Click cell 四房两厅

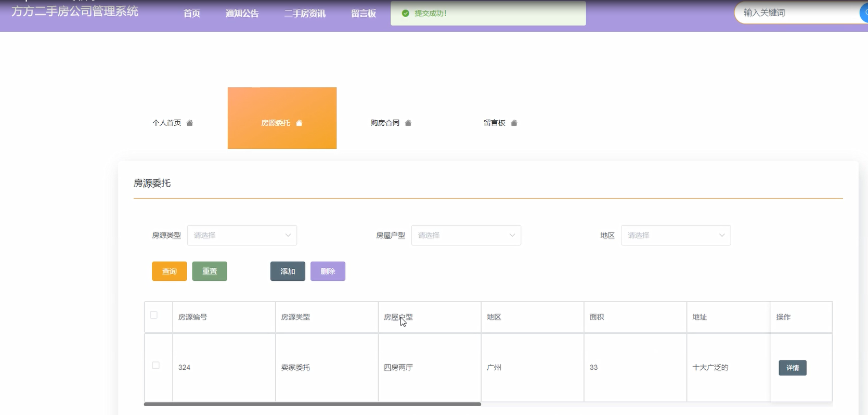[x=398, y=367]
